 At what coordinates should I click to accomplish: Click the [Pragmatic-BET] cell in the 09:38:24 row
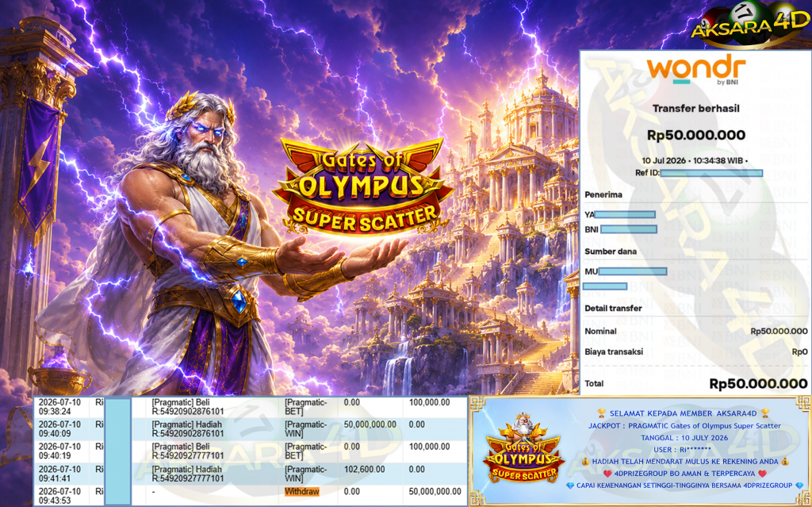(305, 406)
